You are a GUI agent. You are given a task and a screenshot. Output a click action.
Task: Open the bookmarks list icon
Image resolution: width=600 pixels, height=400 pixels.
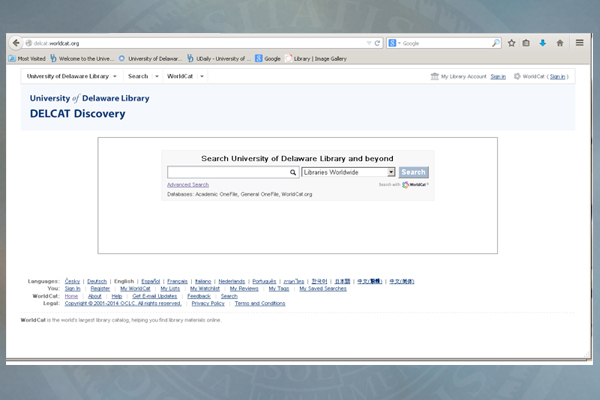tap(526, 43)
